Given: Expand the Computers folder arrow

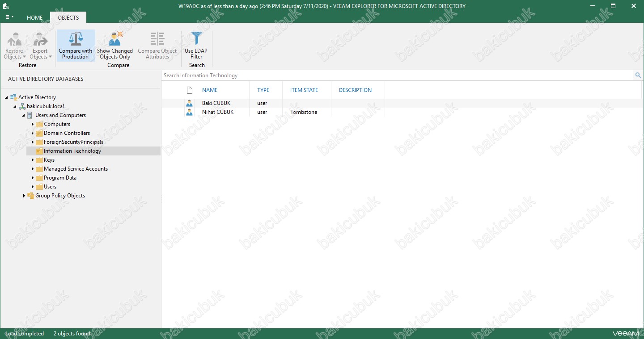Looking at the screenshot, I should point(32,124).
